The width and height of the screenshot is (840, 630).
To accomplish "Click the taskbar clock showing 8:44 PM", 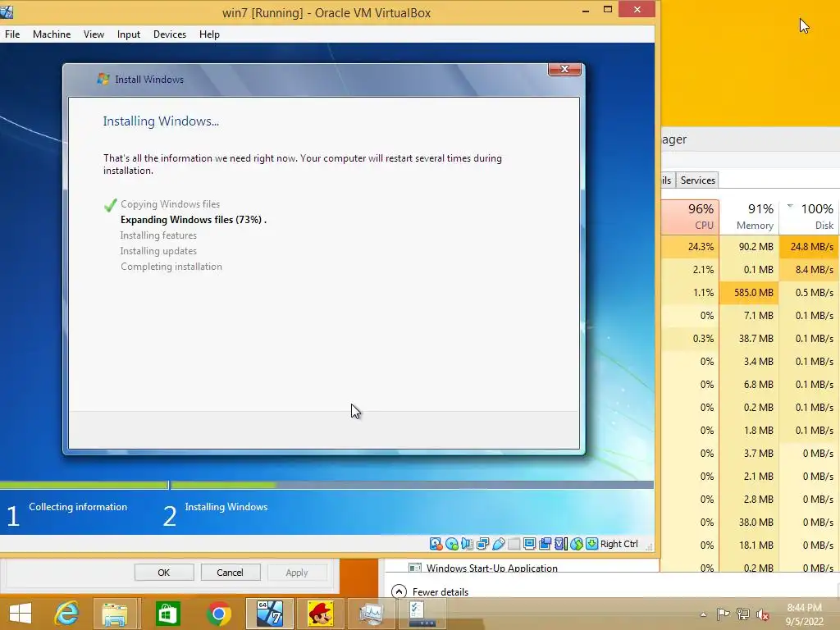I will [x=804, y=614].
